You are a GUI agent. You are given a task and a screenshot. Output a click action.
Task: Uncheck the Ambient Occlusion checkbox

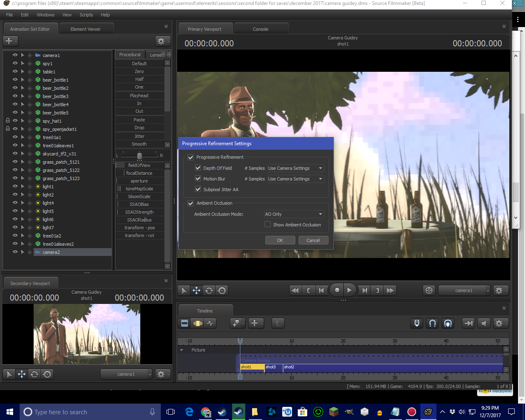(191, 203)
